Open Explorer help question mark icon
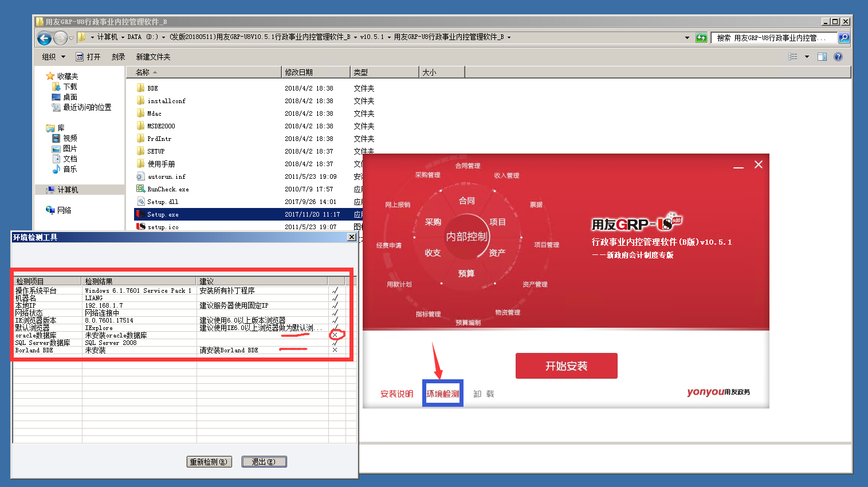 838,57
